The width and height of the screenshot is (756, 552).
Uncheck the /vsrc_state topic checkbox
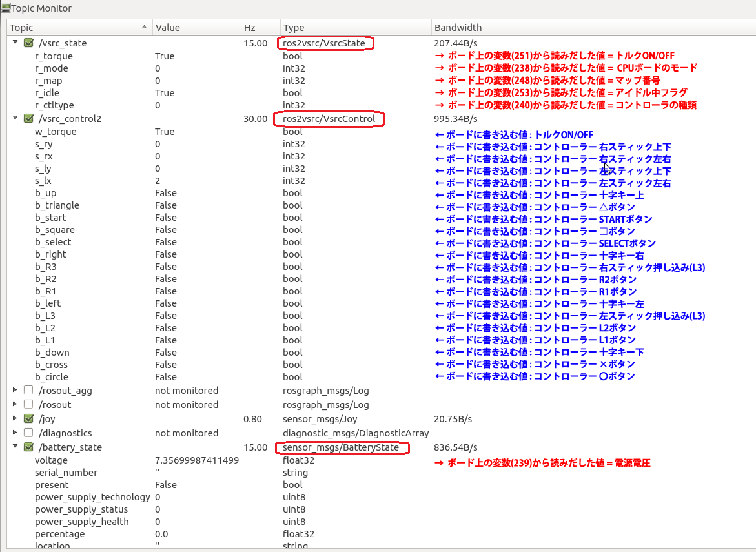coord(29,43)
